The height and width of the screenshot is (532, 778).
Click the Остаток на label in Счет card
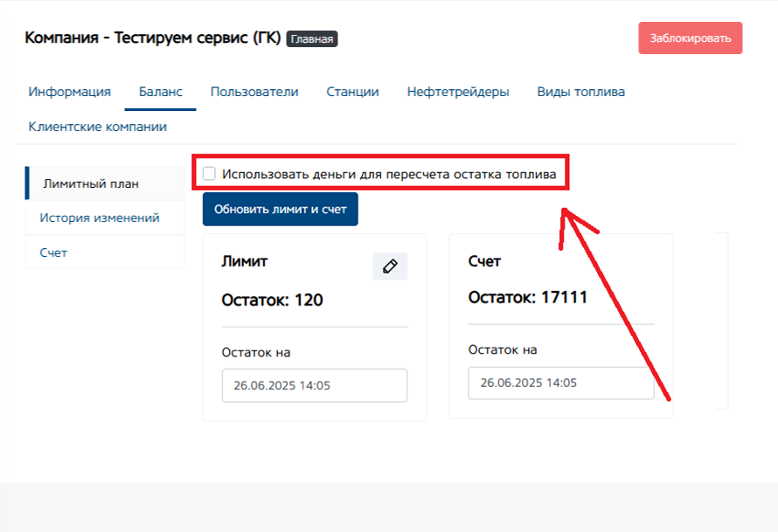click(503, 349)
